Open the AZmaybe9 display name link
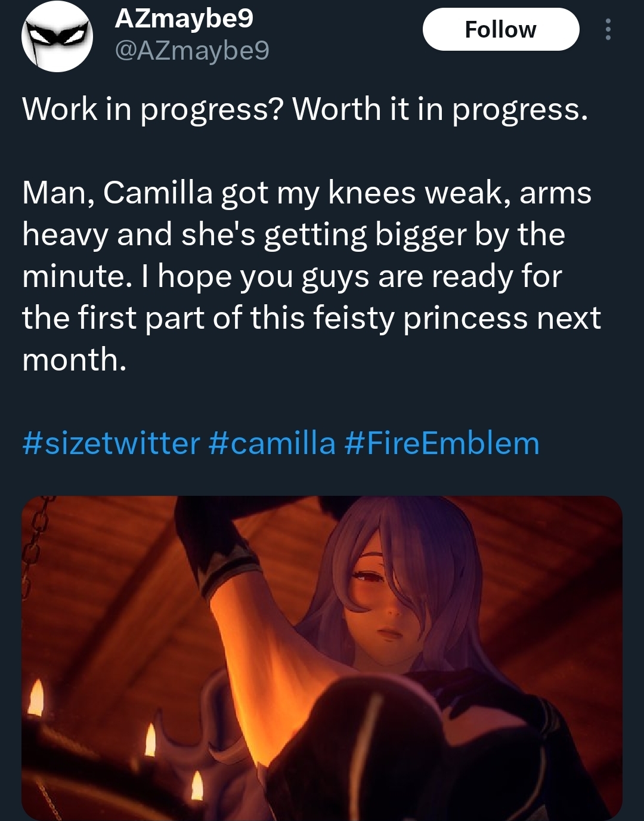 click(184, 18)
